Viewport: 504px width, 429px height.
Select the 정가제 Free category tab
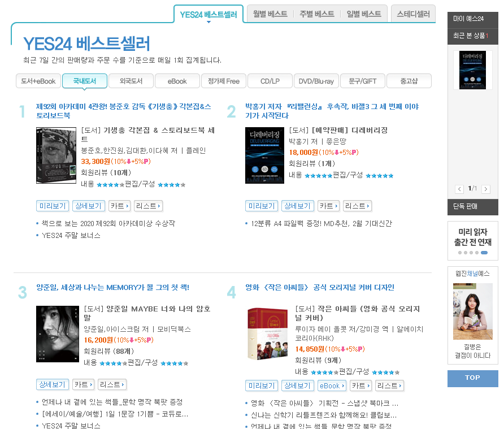[223, 81]
